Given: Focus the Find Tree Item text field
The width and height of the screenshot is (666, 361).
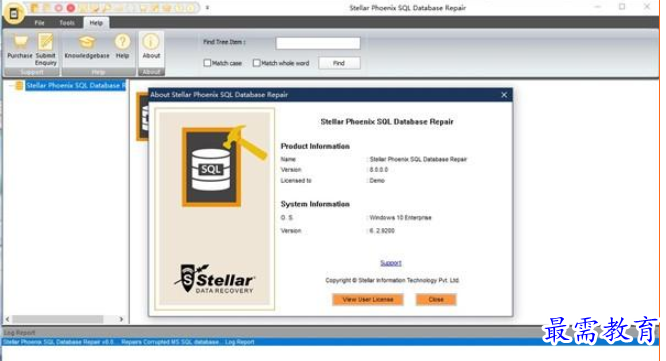Looking at the screenshot, I should coord(318,43).
